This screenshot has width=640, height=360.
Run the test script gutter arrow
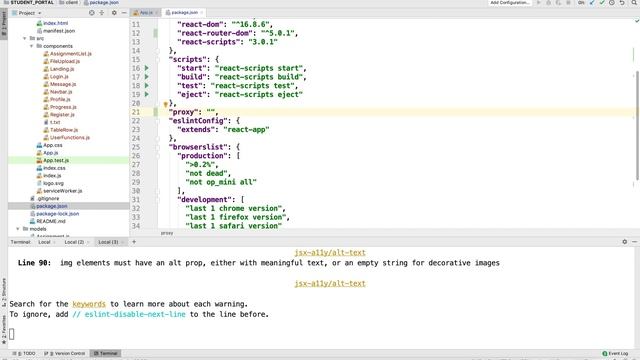click(x=147, y=86)
